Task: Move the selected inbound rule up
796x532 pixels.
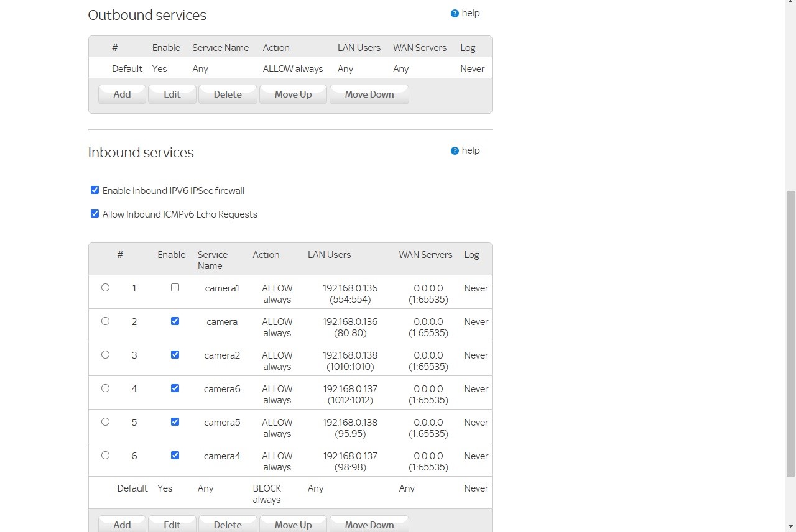Action: click(x=293, y=524)
